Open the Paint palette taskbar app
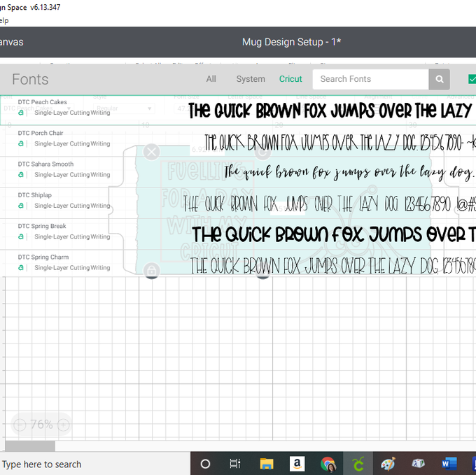The width and height of the screenshot is (476, 475). 388,464
